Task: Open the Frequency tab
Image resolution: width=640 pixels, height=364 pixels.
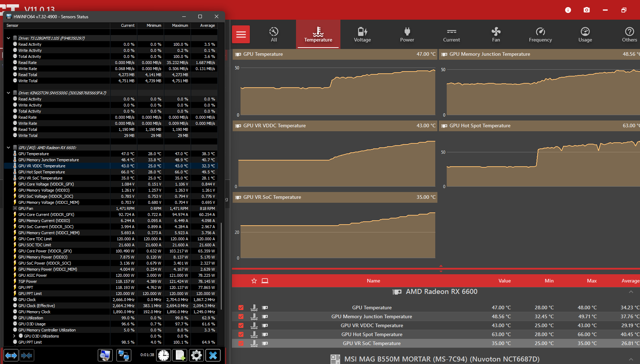Action: [540, 34]
